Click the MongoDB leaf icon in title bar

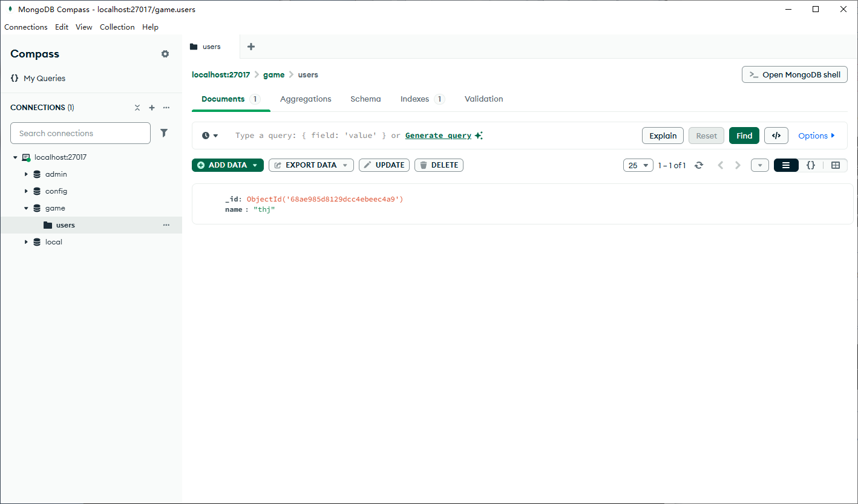click(x=10, y=9)
